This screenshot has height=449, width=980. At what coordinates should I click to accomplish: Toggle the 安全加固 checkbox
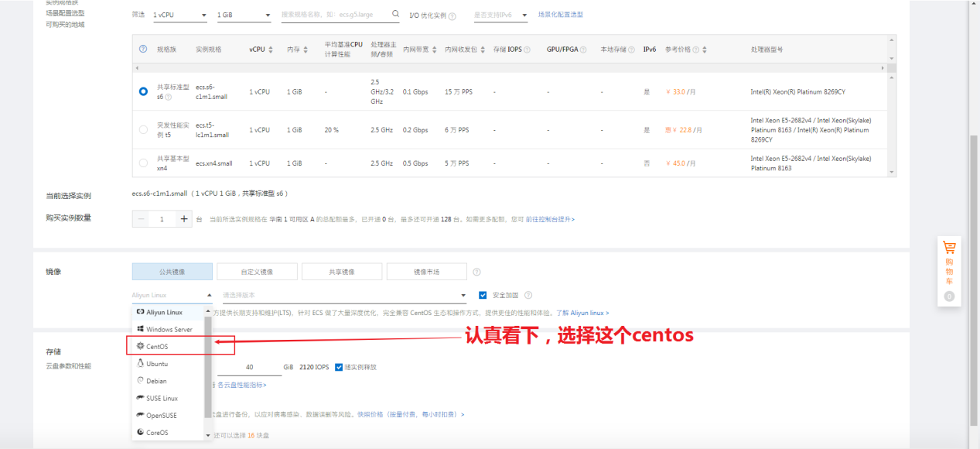coord(483,295)
